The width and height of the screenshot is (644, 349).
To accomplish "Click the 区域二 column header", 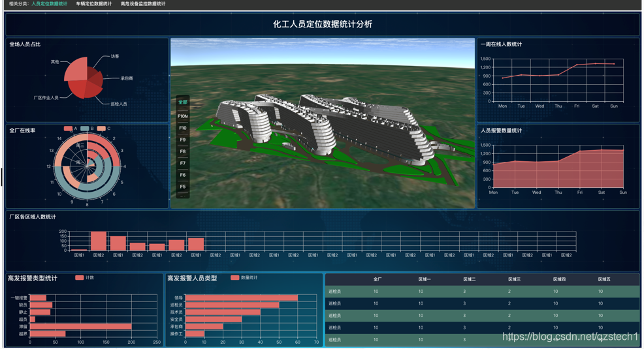I will click(470, 279).
